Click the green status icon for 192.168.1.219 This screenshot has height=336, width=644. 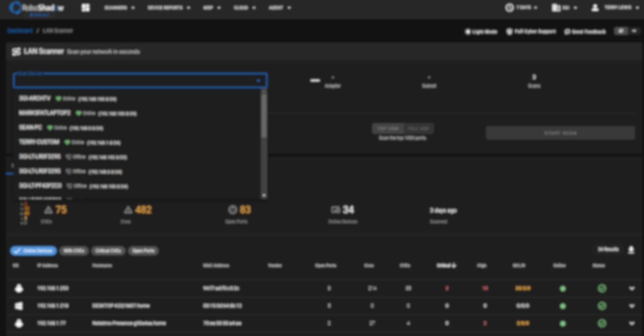pos(602,306)
